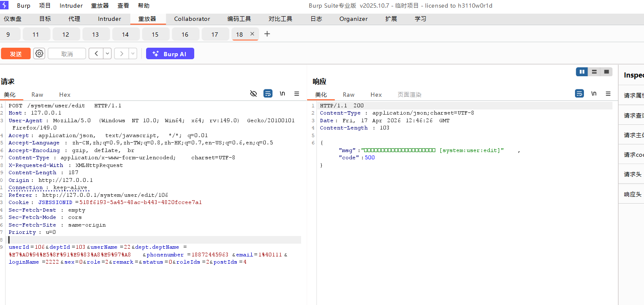
Task: Switch to 编码工具 tab
Action: pos(239,19)
